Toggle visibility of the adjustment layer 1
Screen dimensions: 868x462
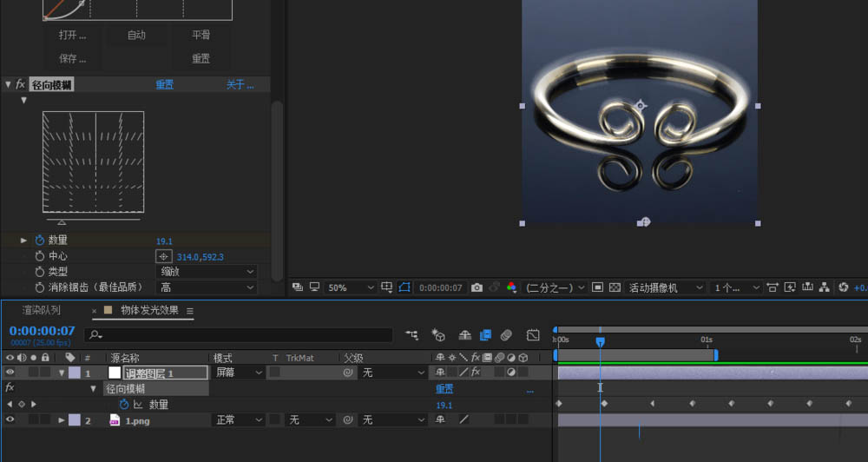pos(10,373)
